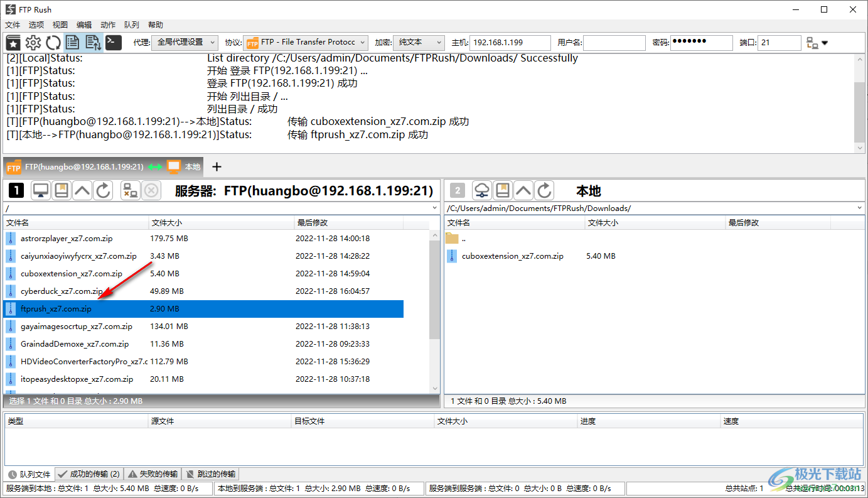Click the zip icon of local cuboxextension_xz7.com.zip

pyautogui.click(x=452, y=256)
